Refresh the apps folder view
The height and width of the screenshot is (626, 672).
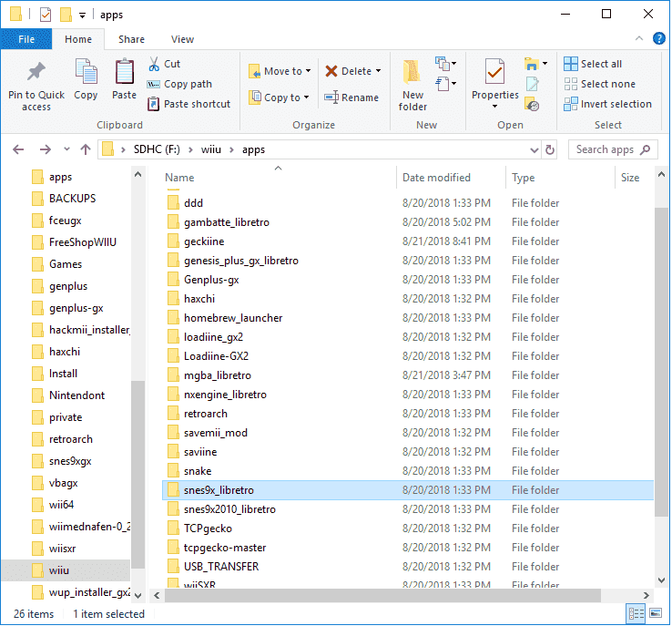[x=550, y=149]
